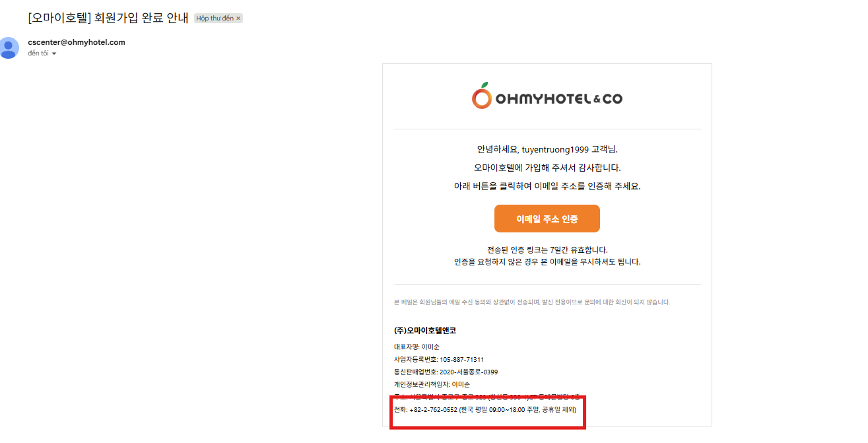Image resolution: width=868 pixels, height=443 pixels.
Task: Click the 대표자명: 이미순 line
Action: [417, 347]
